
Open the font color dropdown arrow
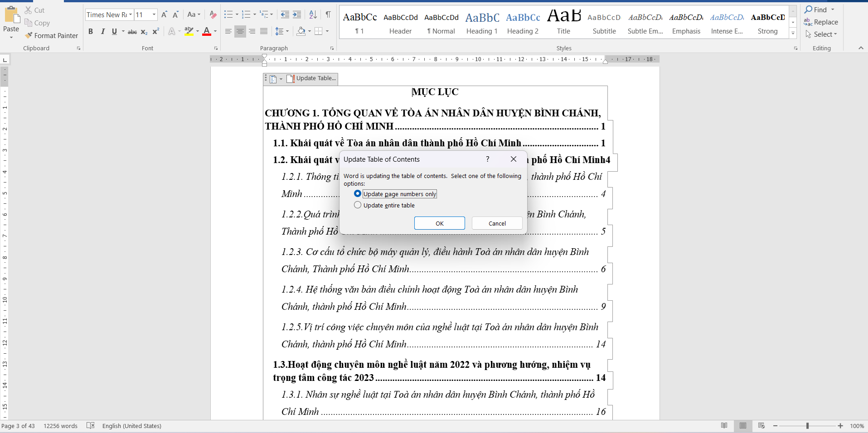click(x=215, y=31)
